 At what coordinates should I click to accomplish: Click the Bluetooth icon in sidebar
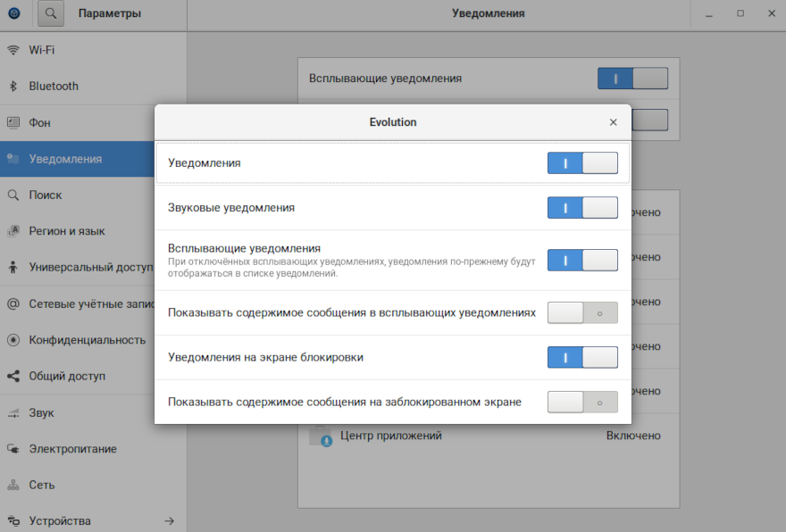coord(13,87)
